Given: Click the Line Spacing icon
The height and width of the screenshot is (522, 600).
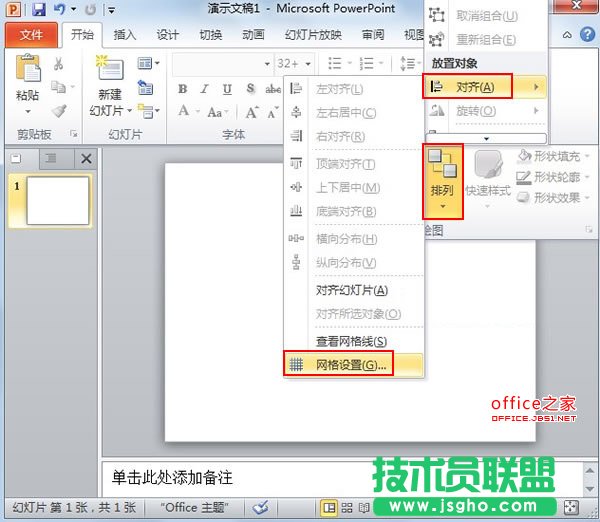Looking at the screenshot, I should point(408,63).
